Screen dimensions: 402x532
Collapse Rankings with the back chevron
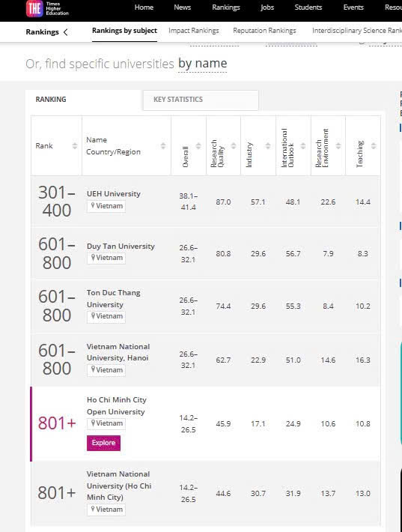[66, 32]
